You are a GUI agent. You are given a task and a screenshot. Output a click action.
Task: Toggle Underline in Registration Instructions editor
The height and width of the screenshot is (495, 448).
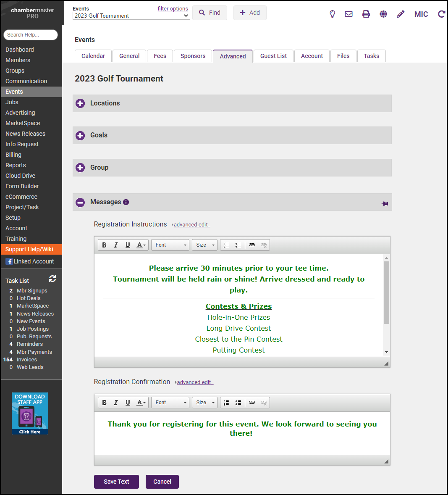click(x=128, y=245)
